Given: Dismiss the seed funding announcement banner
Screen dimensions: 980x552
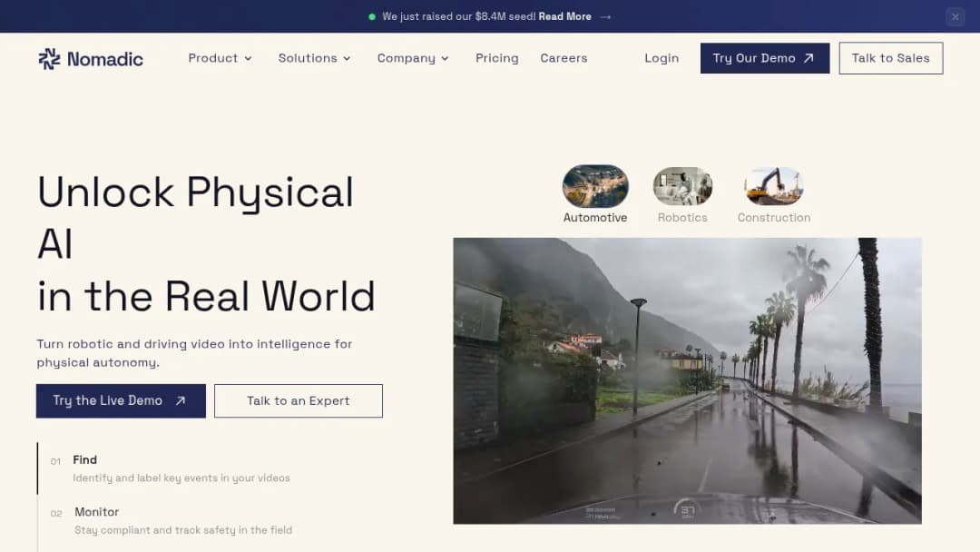Looking at the screenshot, I should tap(955, 17).
